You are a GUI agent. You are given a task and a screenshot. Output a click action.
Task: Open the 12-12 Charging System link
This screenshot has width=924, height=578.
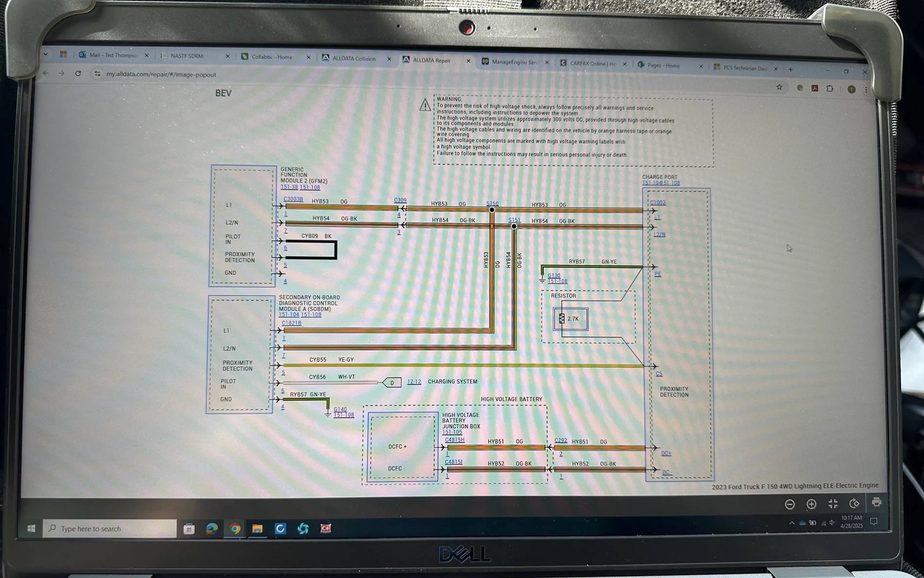pyautogui.click(x=414, y=382)
